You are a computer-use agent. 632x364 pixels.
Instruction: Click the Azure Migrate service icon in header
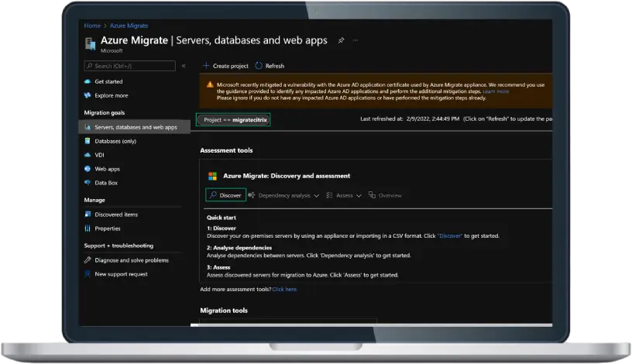91,43
